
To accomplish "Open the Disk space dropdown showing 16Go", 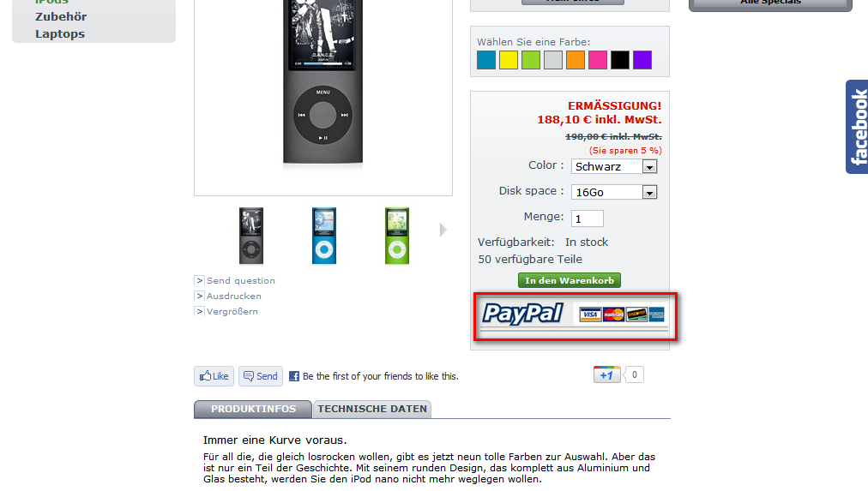I will click(614, 192).
